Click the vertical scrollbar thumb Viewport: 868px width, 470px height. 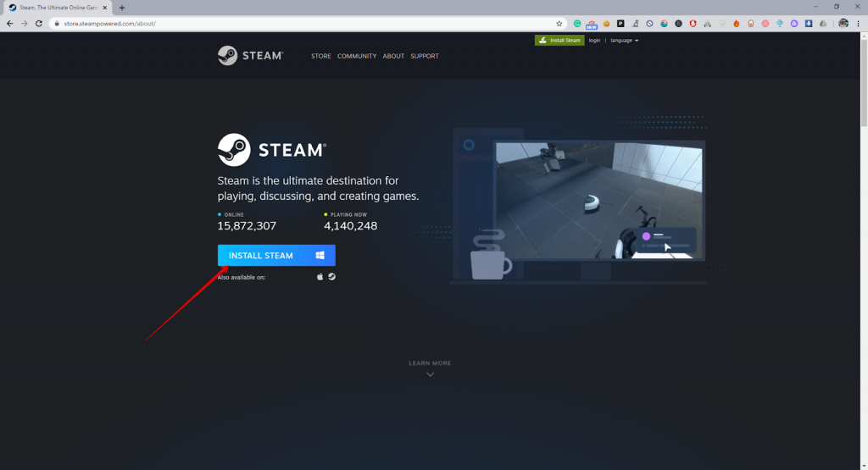click(x=864, y=83)
